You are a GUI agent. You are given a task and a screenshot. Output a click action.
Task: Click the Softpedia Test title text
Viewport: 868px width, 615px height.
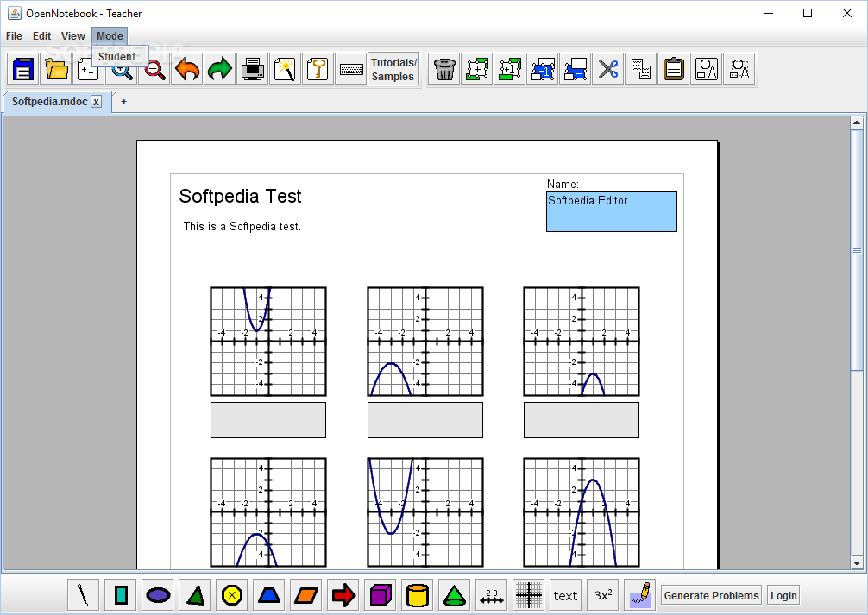[x=240, y=196]
